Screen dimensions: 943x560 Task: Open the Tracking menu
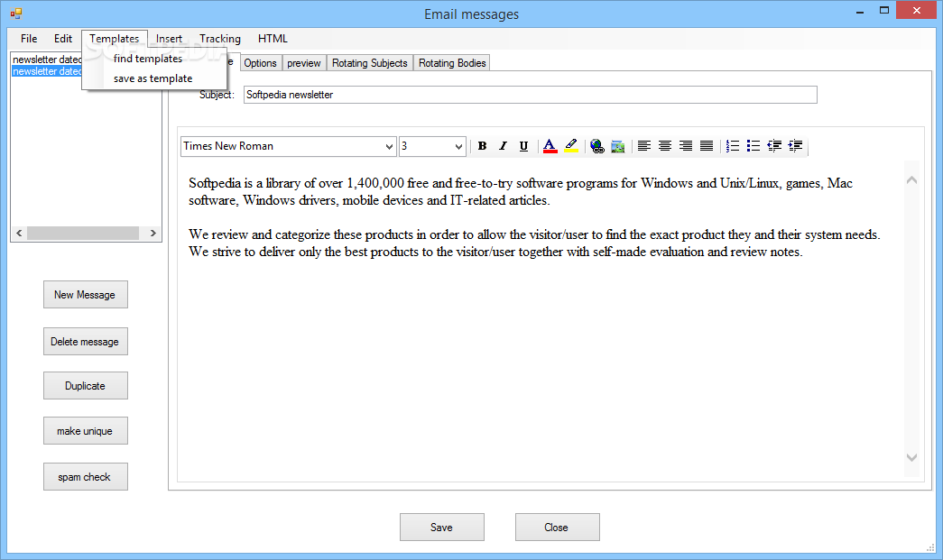click(220, 39)
